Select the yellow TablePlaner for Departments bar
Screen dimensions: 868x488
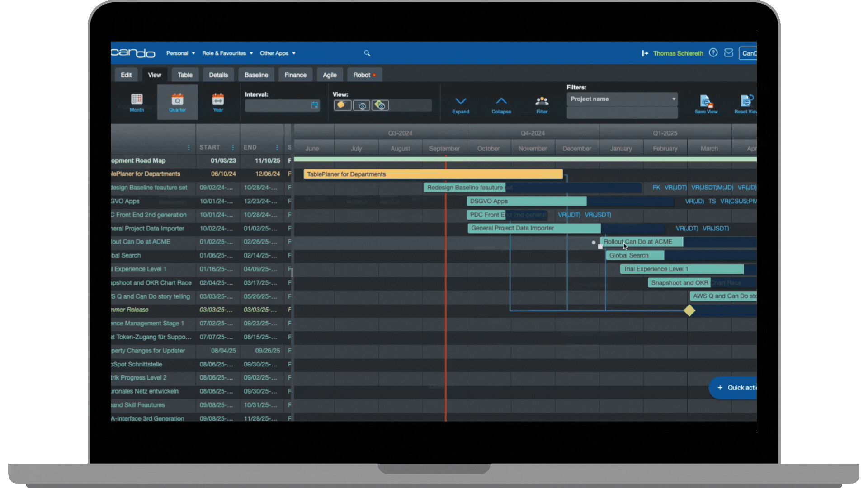pyautogui.click(x=433, y=174)
